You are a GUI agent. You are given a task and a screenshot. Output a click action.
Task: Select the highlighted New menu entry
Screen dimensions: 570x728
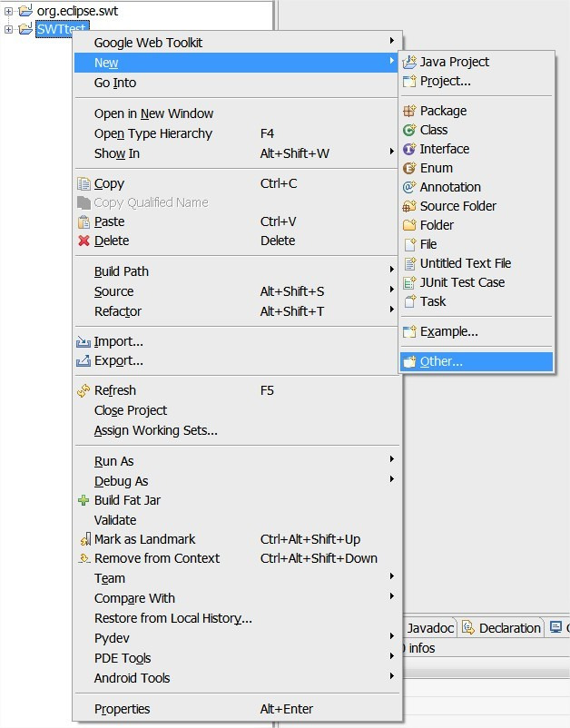point(236,63)
